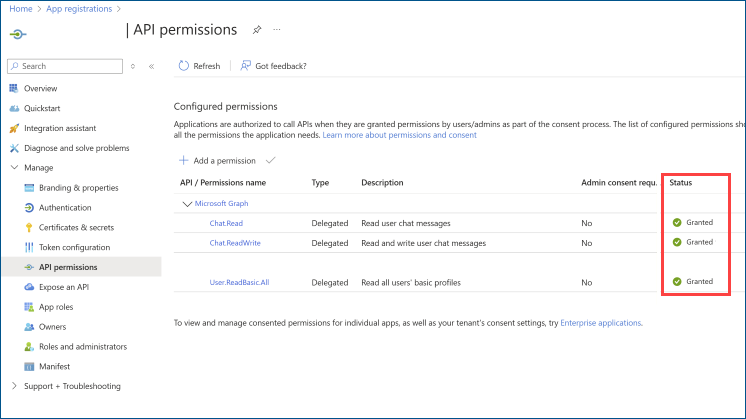The height and width of the screenshot is (419, 746).
Task: Click the Manifest icon
Action: tap(29, 367)
